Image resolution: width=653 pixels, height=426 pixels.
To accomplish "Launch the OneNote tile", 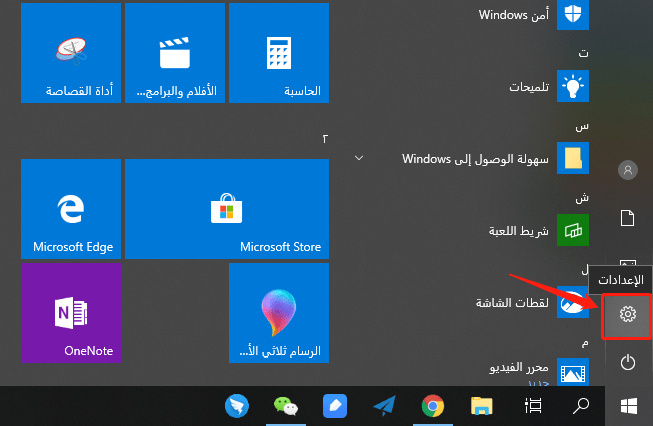I will click(x=71, y=313).
